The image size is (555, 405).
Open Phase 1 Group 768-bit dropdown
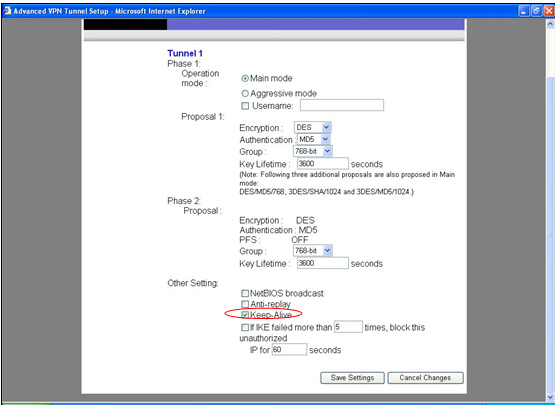pyautogui.click(x=313, y=151)
